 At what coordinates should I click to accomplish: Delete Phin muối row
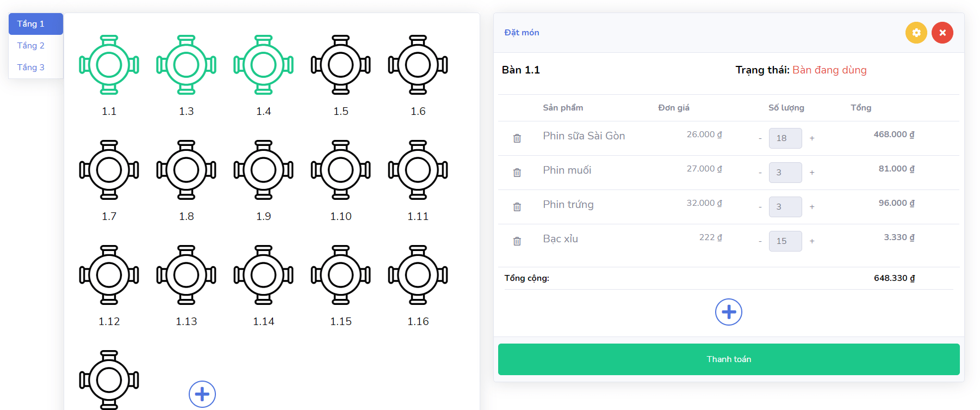click(517, 173)
